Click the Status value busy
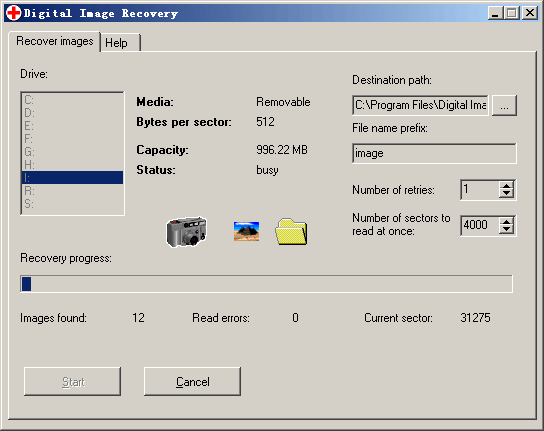544x431 pixels. coord(267,170)
